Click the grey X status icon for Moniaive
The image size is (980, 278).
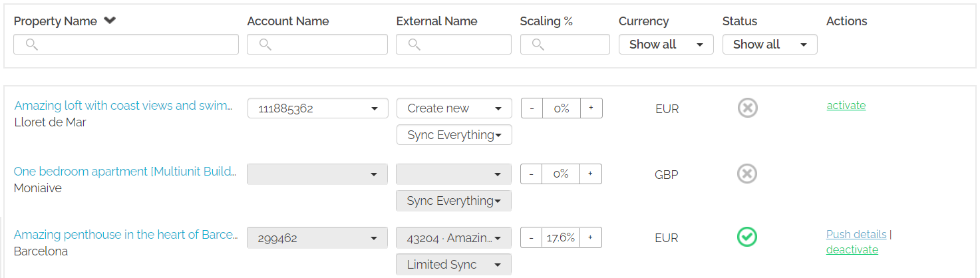tap(747, 174)
